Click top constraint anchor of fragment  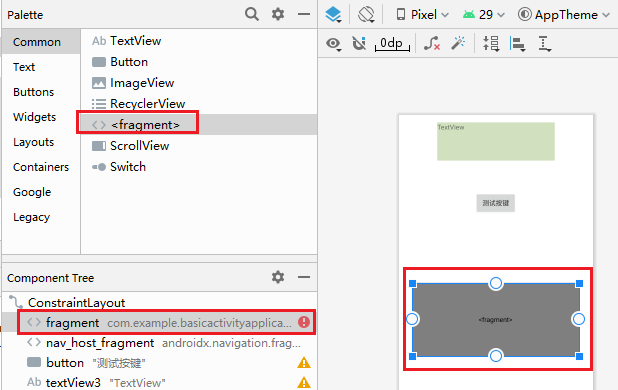496,283
